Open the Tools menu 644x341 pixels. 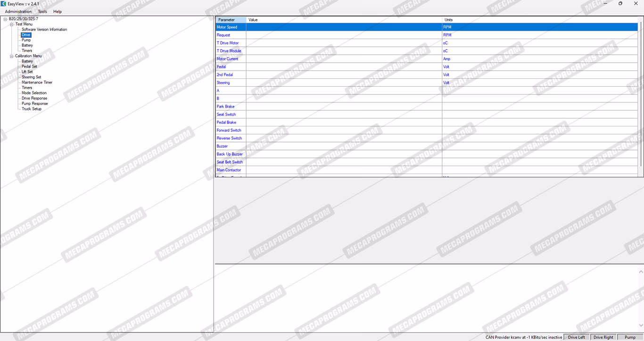[x=42, y=11]
